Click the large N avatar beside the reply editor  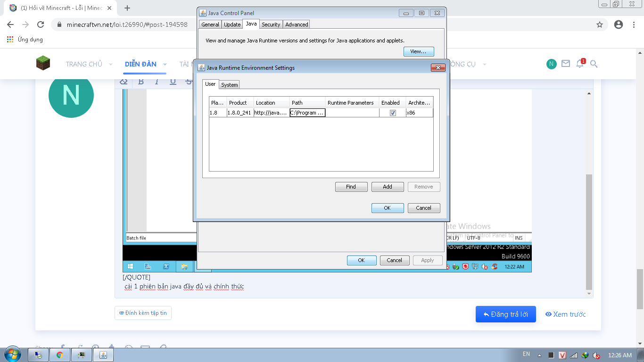[71, 95]
